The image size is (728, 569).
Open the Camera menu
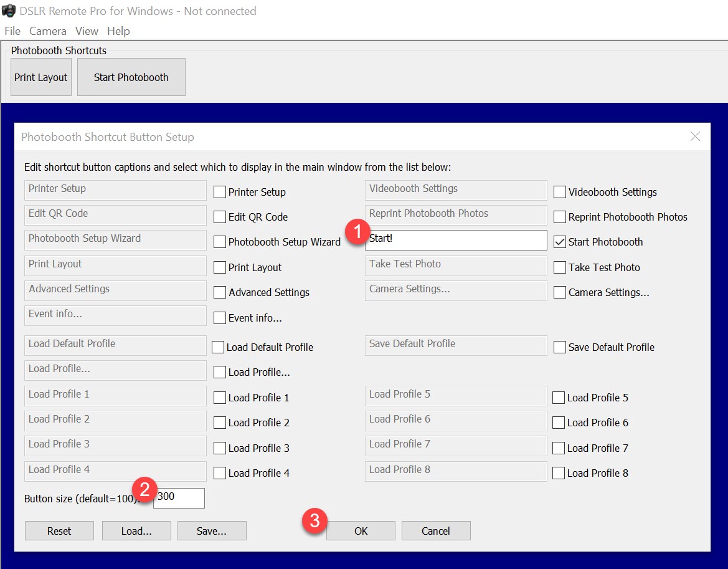[x=48, y=31]
